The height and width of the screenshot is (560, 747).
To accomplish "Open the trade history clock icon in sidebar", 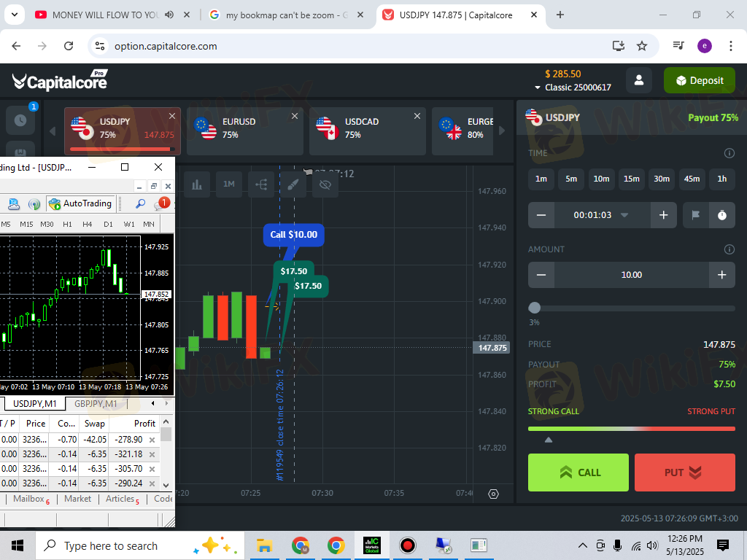I will tap(20, 120).
